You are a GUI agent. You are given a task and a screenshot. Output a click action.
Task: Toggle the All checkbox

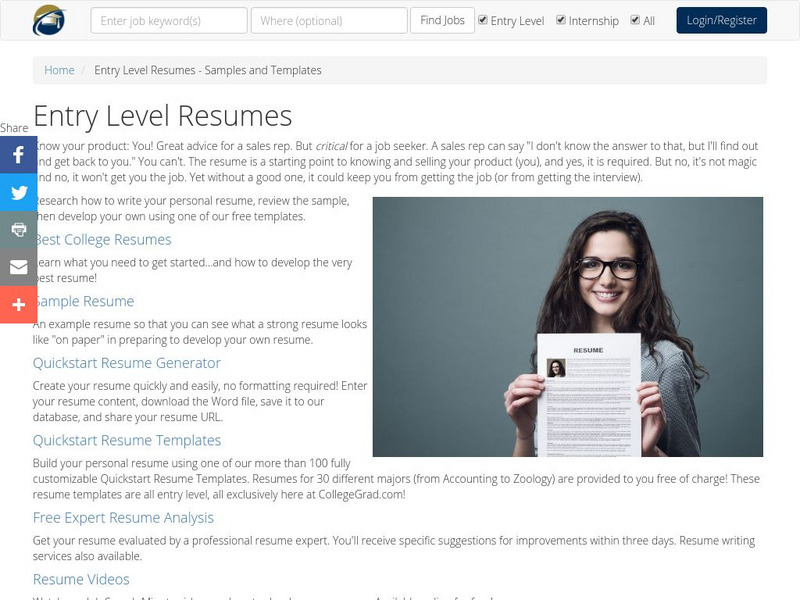point(635,20)
